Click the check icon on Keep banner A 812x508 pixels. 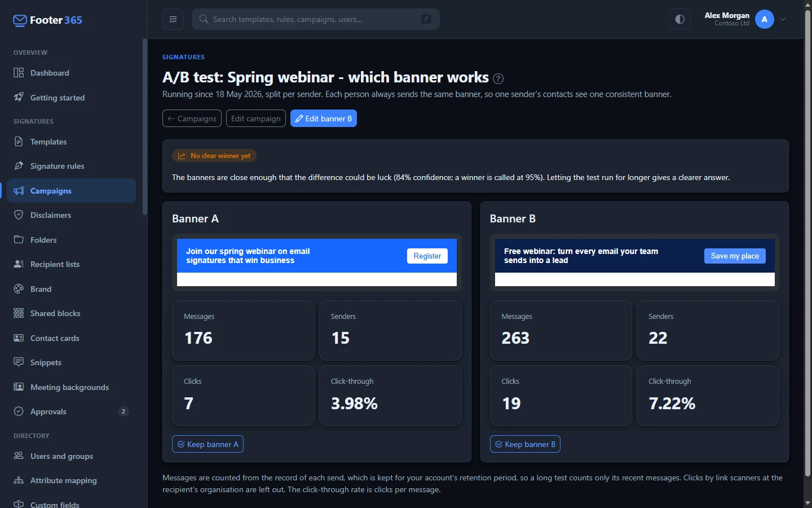tap(181, 444)
